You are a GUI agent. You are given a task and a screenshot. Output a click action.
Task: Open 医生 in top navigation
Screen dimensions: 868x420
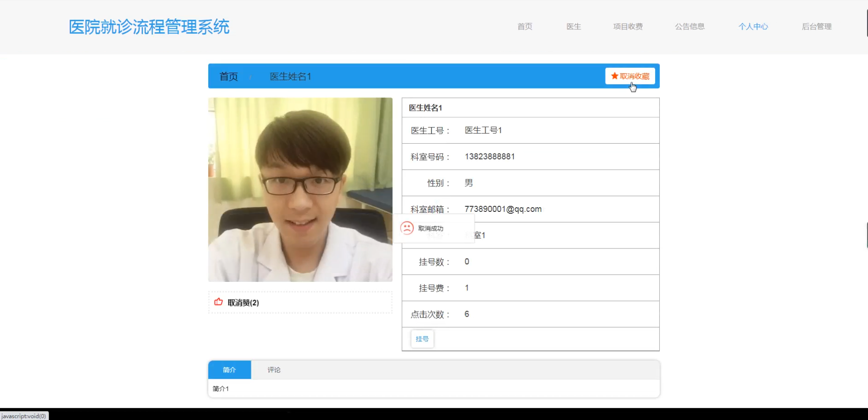tap(574, 27)
